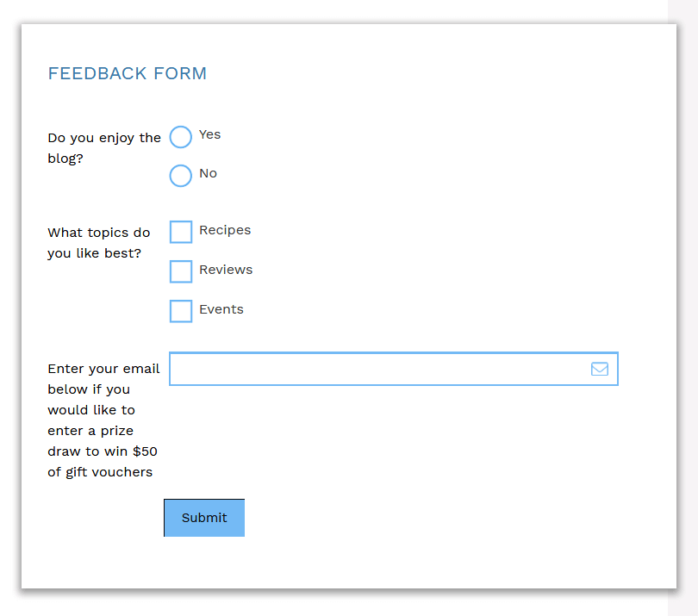Tick the Reviews checkbox
The height and width of the screenshot is (616, 698).
[x=181, y=271]
